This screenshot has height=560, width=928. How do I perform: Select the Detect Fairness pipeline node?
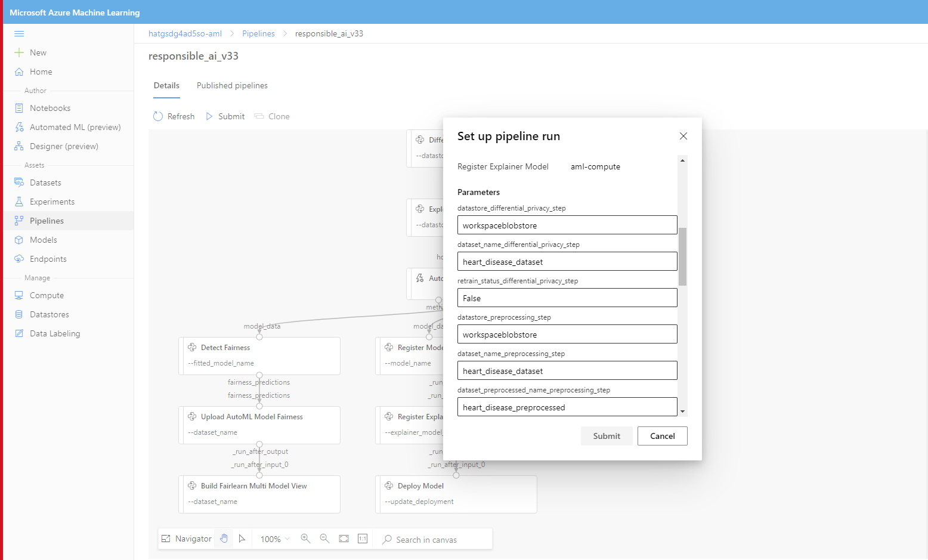tap(259, 356)
